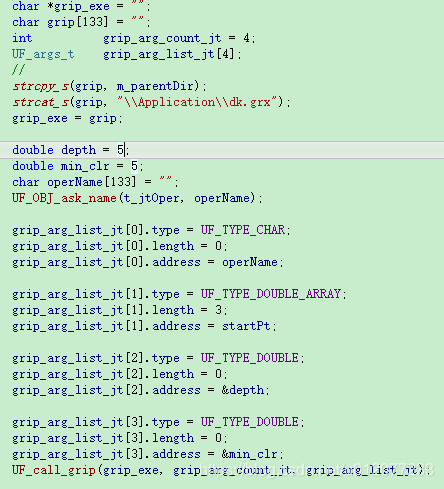Click the UF_TYPE_CHAR constant

point(243,230)
